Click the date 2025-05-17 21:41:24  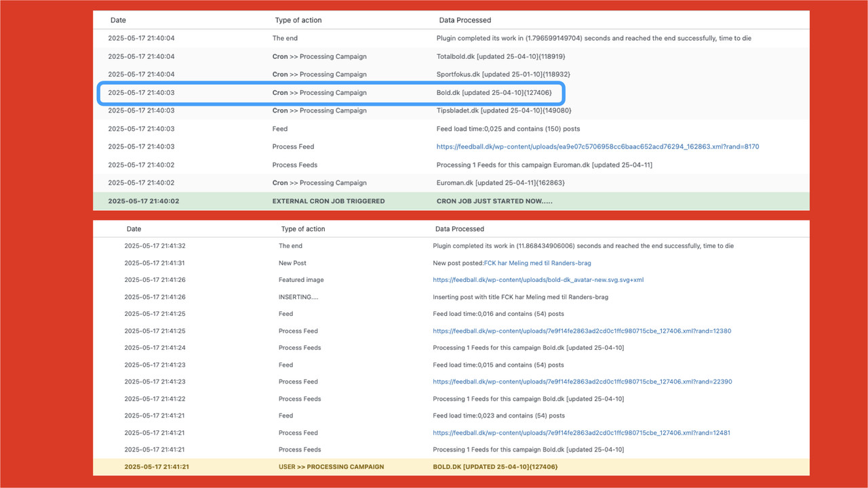click(x=155, y=348)
